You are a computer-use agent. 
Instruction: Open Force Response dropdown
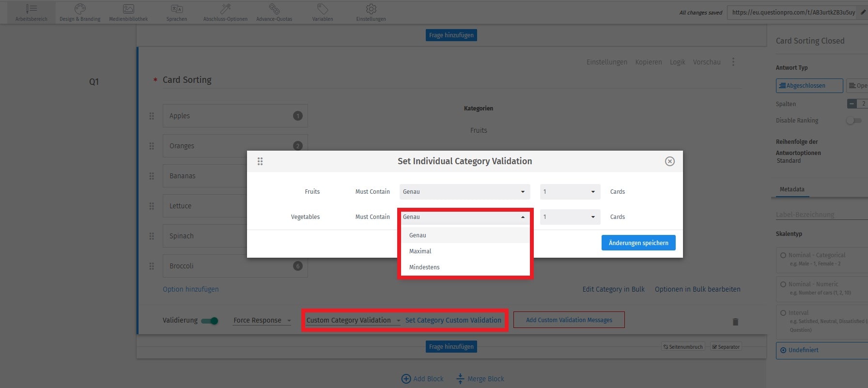coord(262,320)
